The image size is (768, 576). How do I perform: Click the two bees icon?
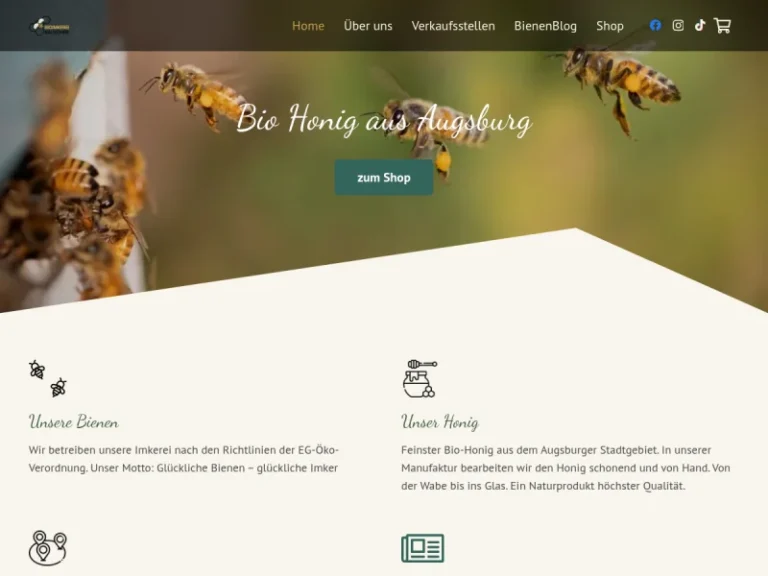pyautogui.click(x=48, y=379)
